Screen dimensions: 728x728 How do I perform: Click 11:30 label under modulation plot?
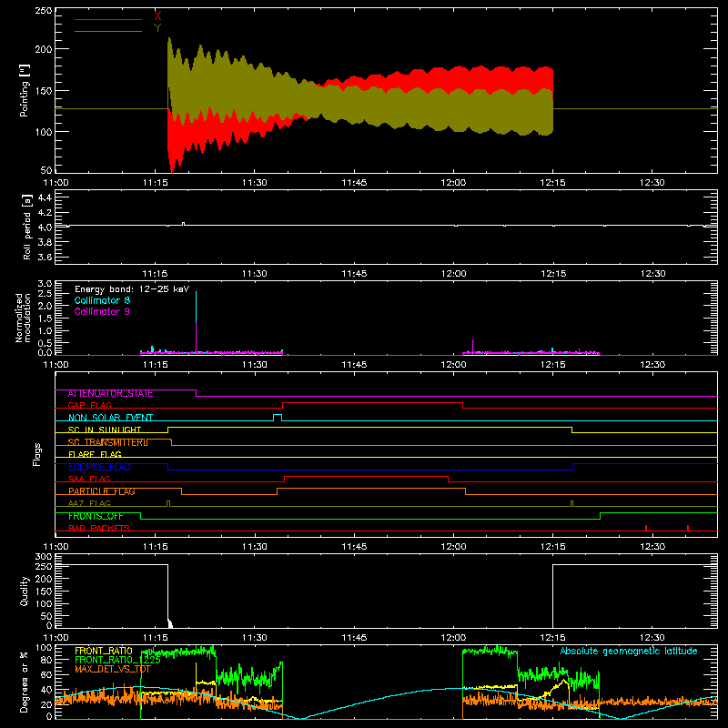click(x=255, y=365)
